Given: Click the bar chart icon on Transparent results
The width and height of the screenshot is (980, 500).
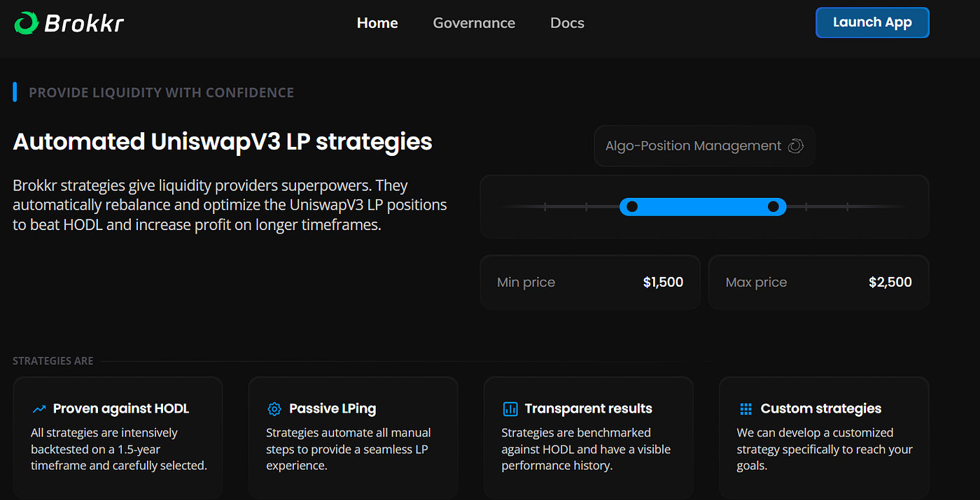Looking at the screenshot, I should [510, 409].
